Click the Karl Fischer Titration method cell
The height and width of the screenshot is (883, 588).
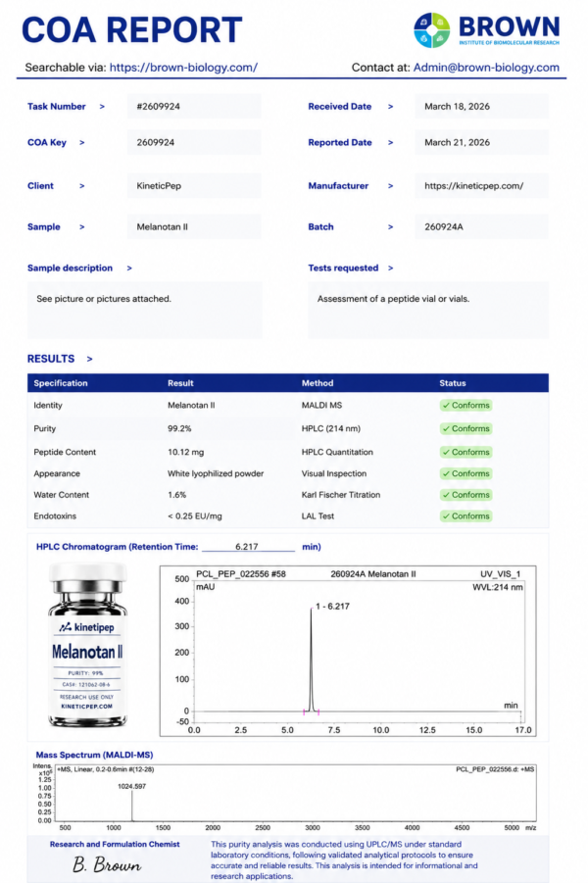(x=341, y=495)
